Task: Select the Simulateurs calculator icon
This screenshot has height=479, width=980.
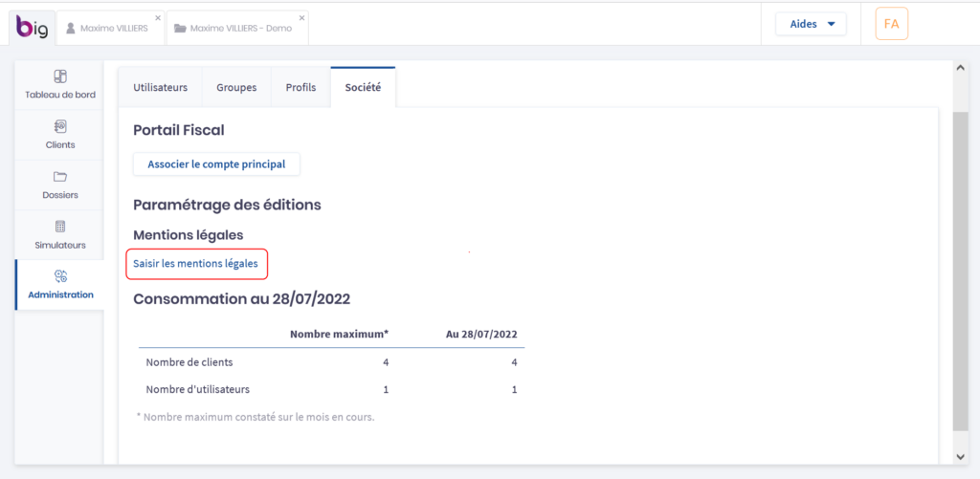Action: coord(59,227)
